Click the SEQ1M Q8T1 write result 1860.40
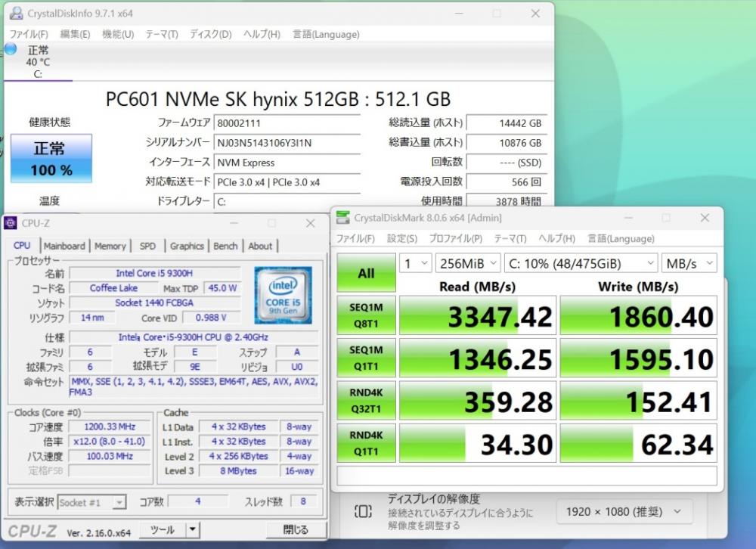 638,315
